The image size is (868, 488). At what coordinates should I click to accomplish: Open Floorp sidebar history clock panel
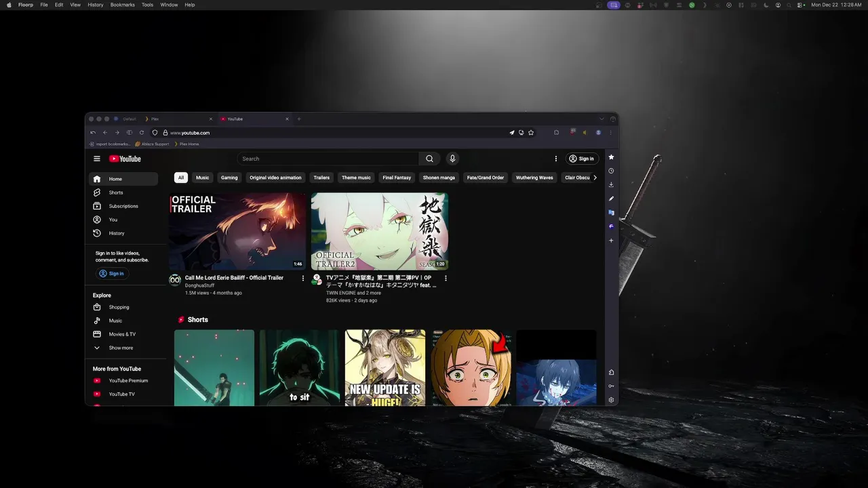click(x=611, y=171)
